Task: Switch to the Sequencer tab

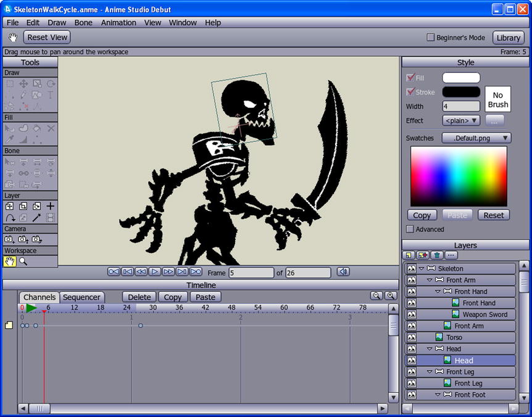Action: click(x=81, y=297)
